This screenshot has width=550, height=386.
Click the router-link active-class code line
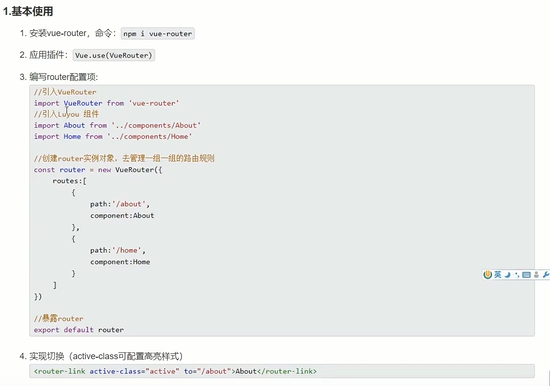coord(175,371)
